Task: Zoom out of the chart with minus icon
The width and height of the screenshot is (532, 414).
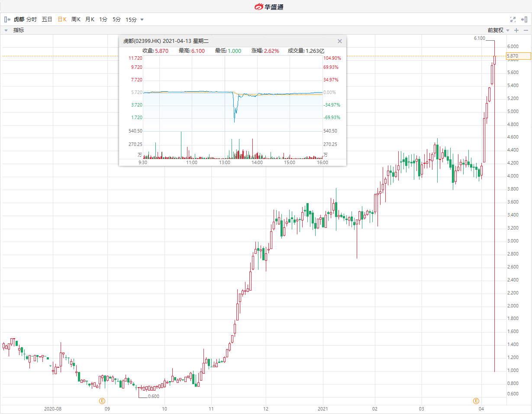Action: click(525, 30)
